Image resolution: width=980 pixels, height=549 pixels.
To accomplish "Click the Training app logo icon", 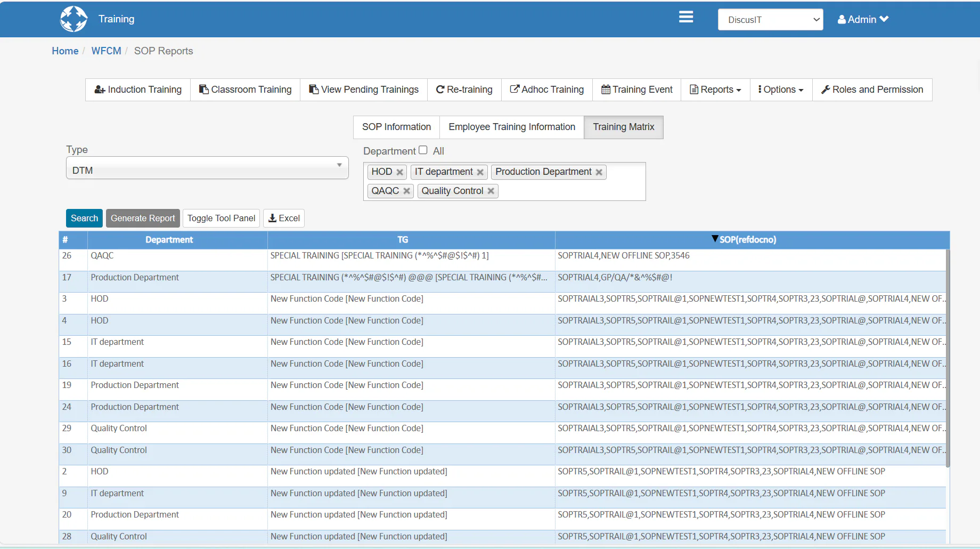I will point(73,19).
